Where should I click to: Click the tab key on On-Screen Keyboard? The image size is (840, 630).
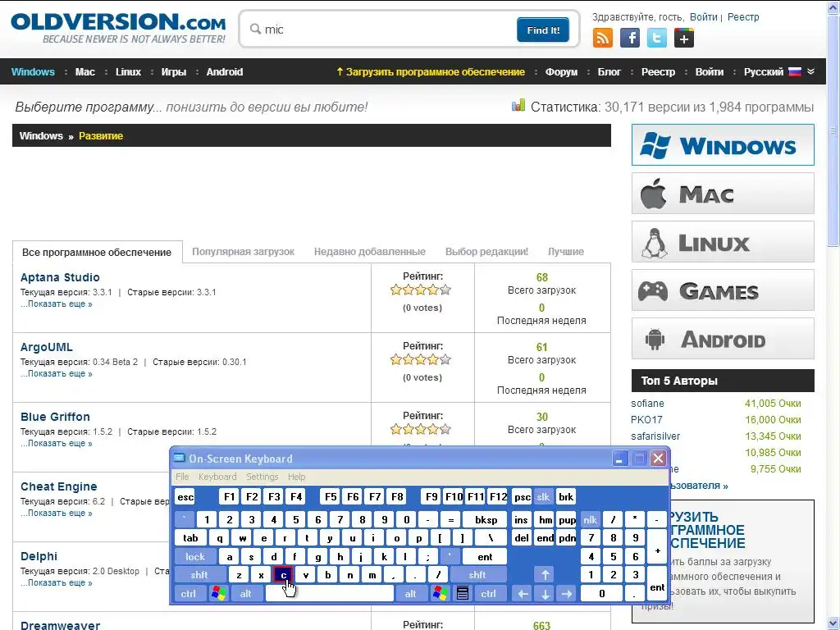[190, 538]
